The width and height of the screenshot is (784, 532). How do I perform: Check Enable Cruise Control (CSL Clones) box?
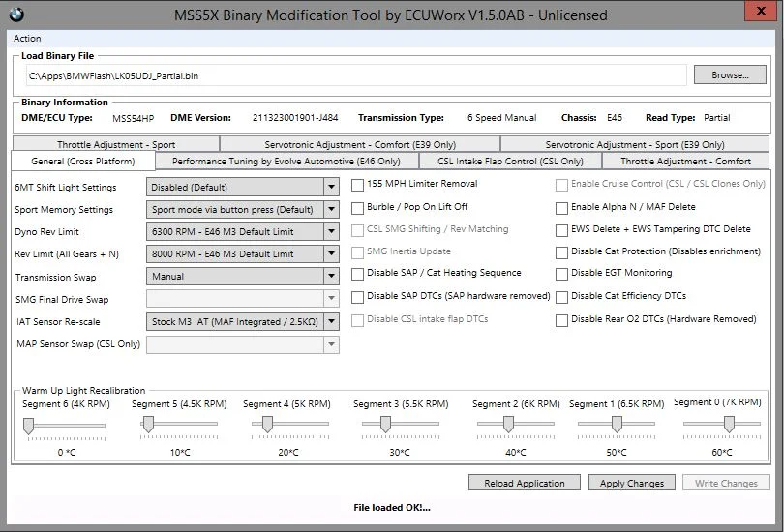[x=561, y=186]
